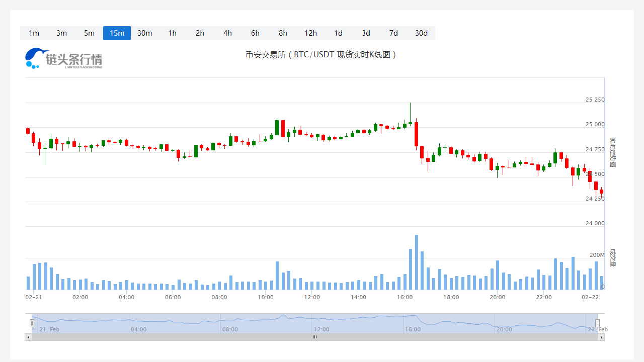
Task: Show the 1d daily chart
Action: click(338, 33)
